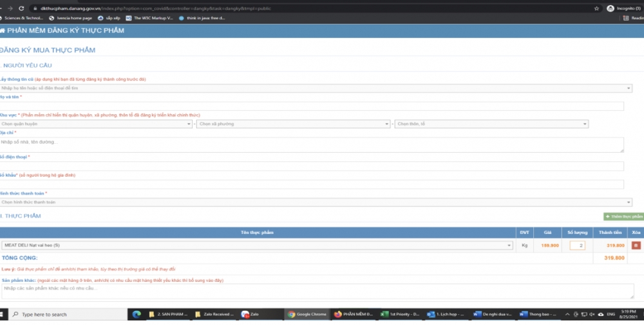Open 'The W3C Markup V...' bookmark

(x=150, y=18)
